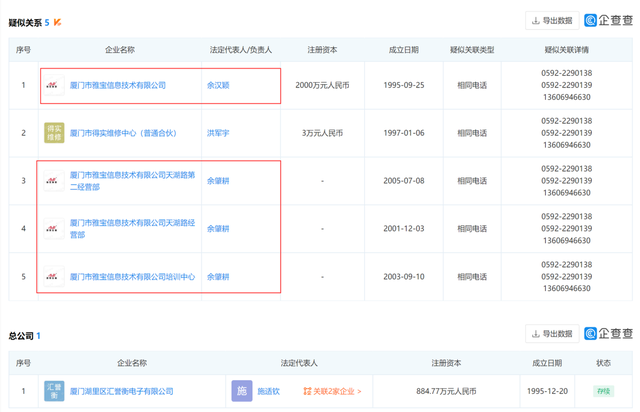Screen dimensions: 640x412
Task: Open legal representative link in row 1
Action: click(218, 85)
